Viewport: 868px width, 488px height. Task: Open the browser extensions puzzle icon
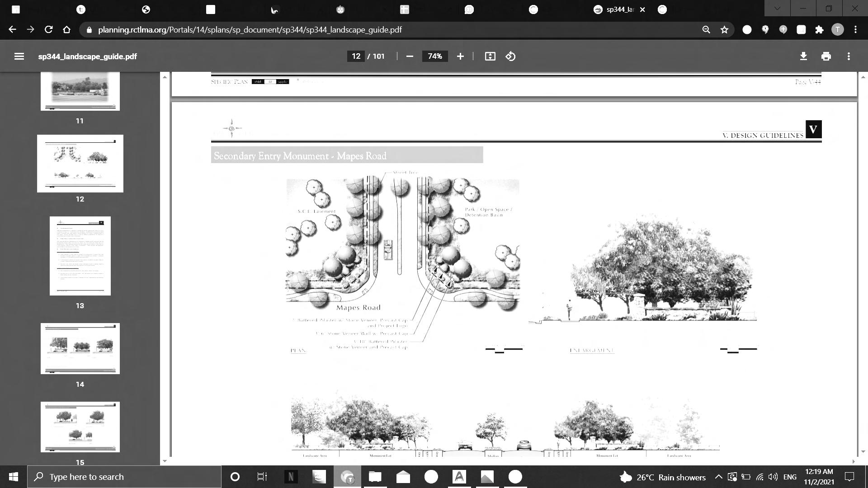[819, 30]
